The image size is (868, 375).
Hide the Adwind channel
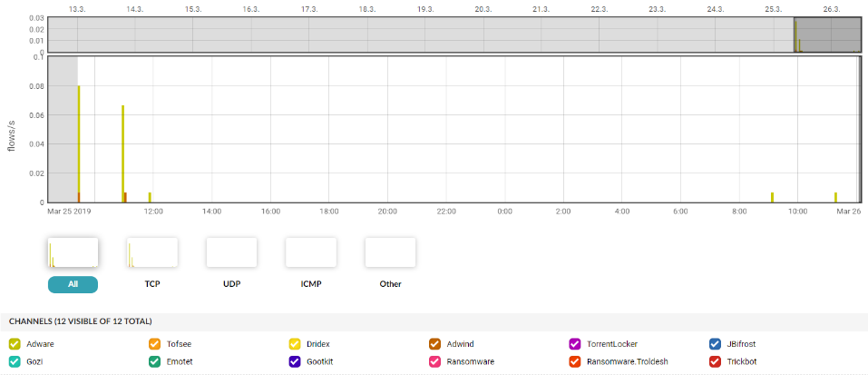click(x=435, y=344)
